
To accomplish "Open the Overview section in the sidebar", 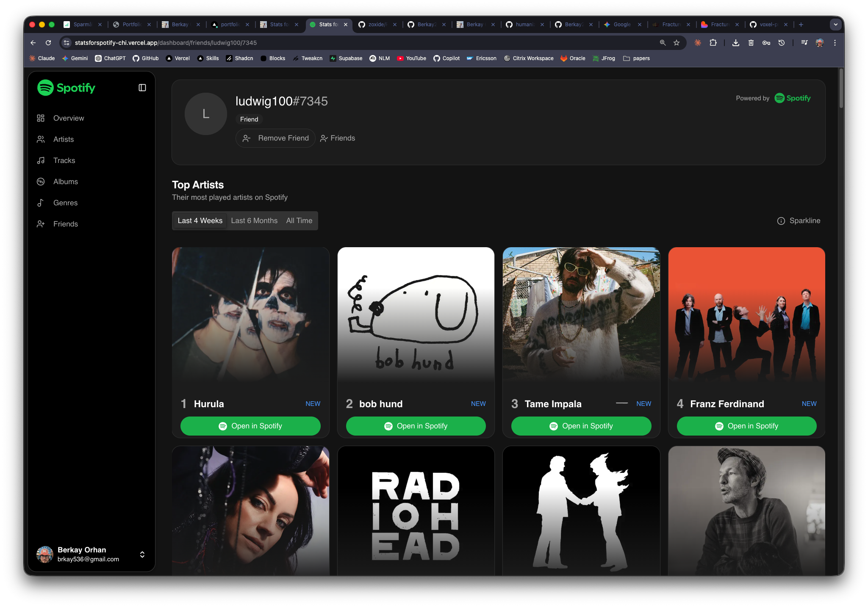I will [x=68, y=118].
